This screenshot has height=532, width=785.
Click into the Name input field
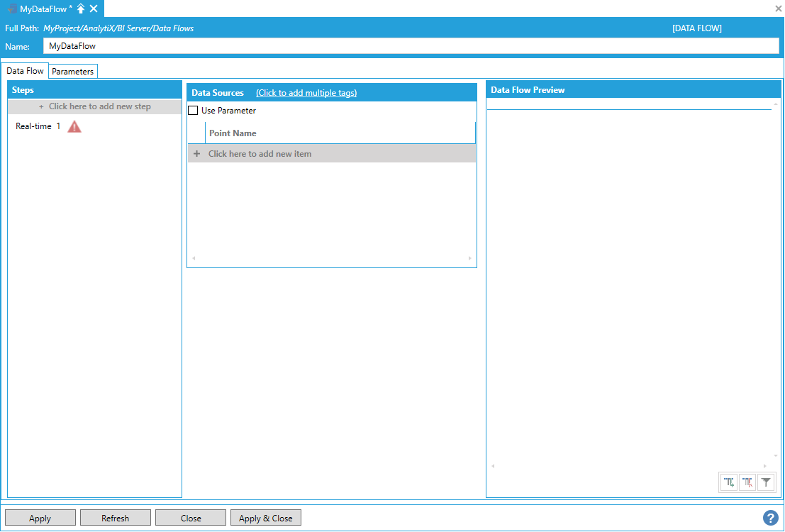[410, 46]
